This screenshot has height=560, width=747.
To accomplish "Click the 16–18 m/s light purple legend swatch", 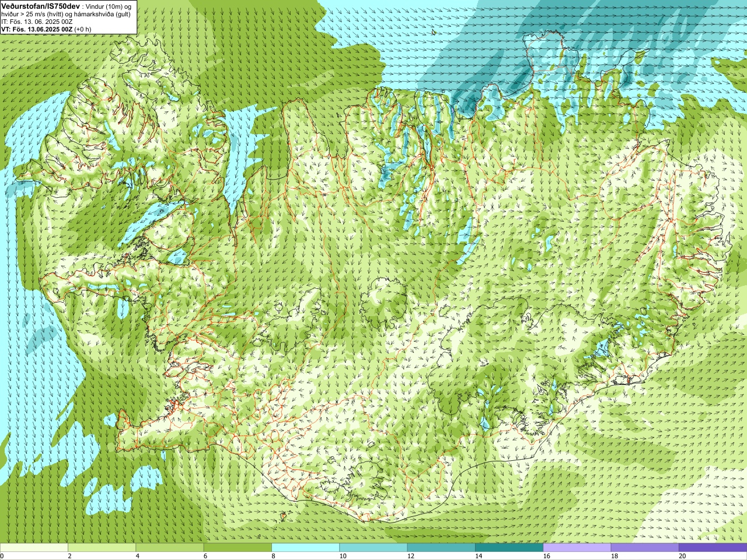I will tap(577, 548).
